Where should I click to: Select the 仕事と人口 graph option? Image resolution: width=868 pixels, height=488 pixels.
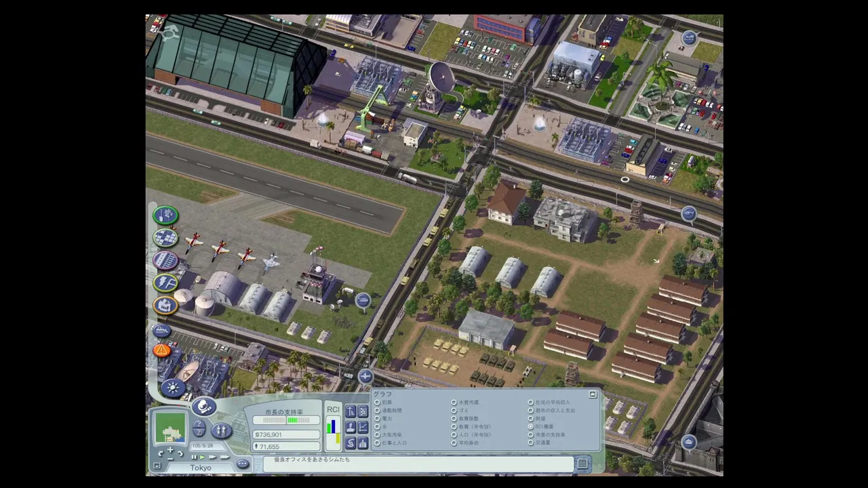[x=377, y=443]
